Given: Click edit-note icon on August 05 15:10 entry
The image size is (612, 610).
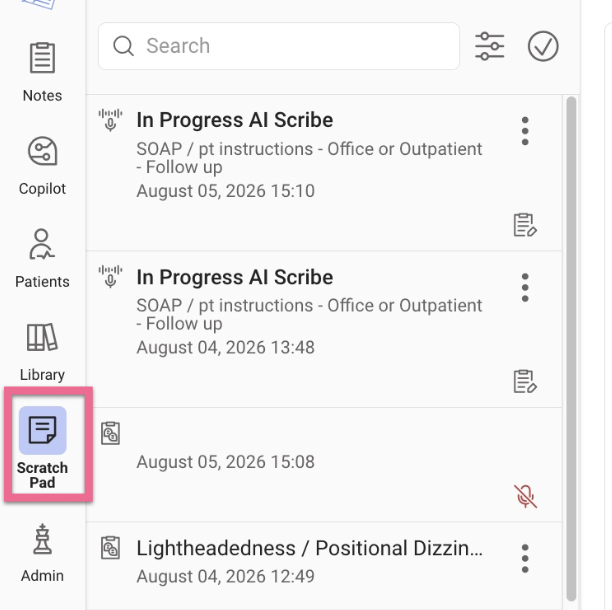Looking at the screenshot, I should (x=525, y=225).
